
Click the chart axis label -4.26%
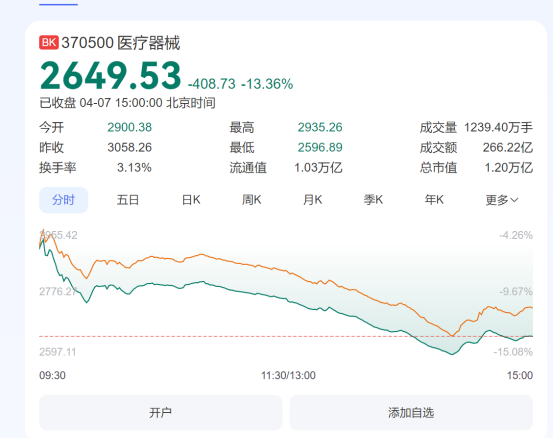pos(516,235)
